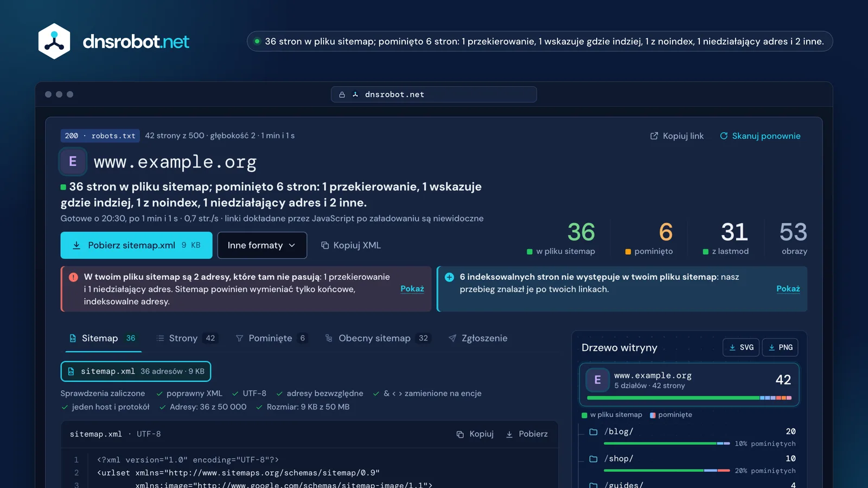The height and width of the screenshot is (488, 868).
Task: Click the filter icon on Pominięte tab
Action: tap(239, 338)
